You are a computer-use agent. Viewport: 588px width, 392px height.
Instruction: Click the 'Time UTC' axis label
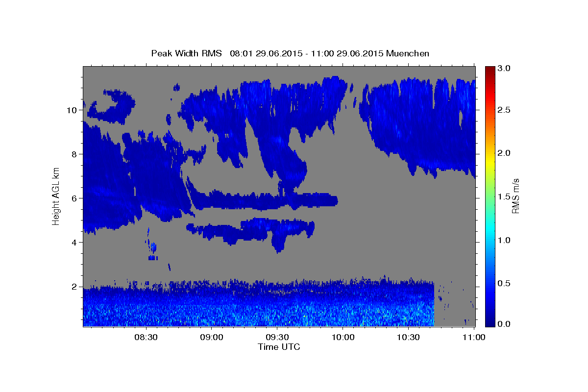(x=279, y=347)
